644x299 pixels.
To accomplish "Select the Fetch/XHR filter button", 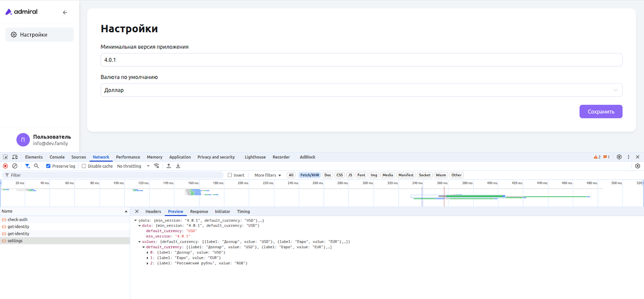I will 310,175.
